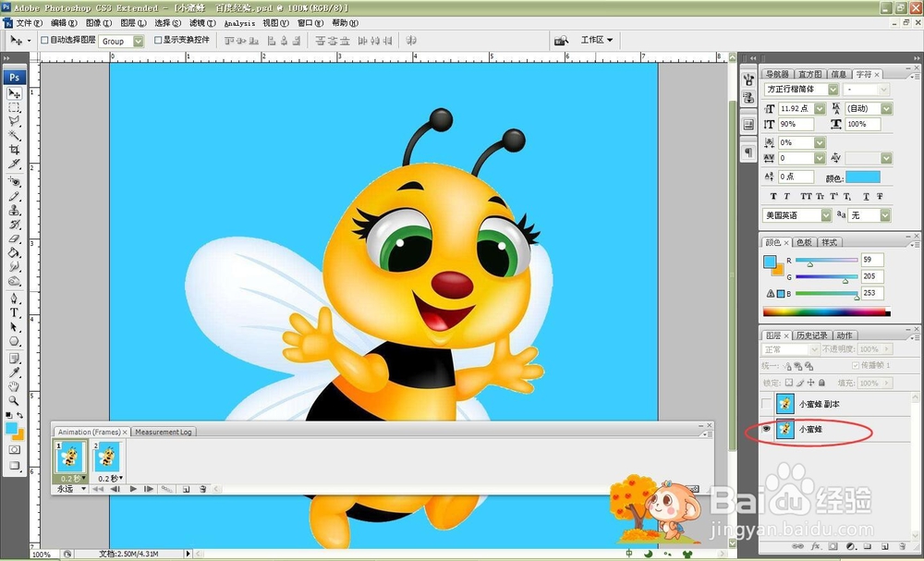Open the font size 11.92 点 dropdown
This screenshot has width=924, height=561.
pos(820,109)
